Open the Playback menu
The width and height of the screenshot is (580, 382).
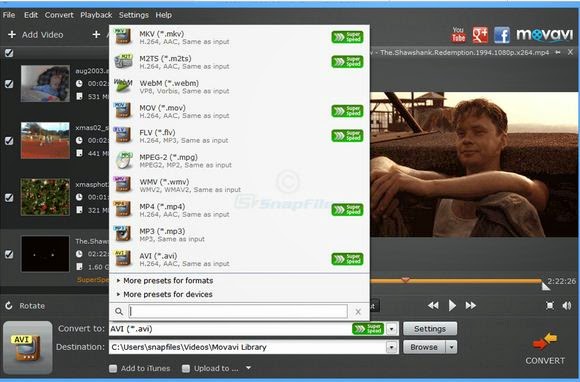tap(96, 15)
